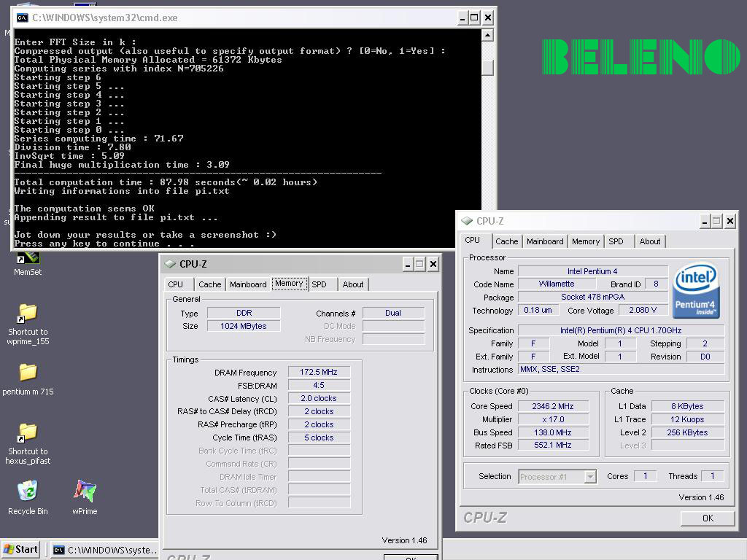
Task: Click the CPU-Z Memory window title icon
Action: [x=170, y=264]
